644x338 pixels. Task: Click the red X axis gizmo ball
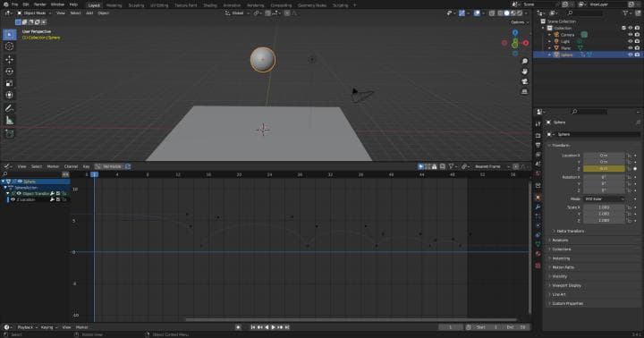(526, 43)
